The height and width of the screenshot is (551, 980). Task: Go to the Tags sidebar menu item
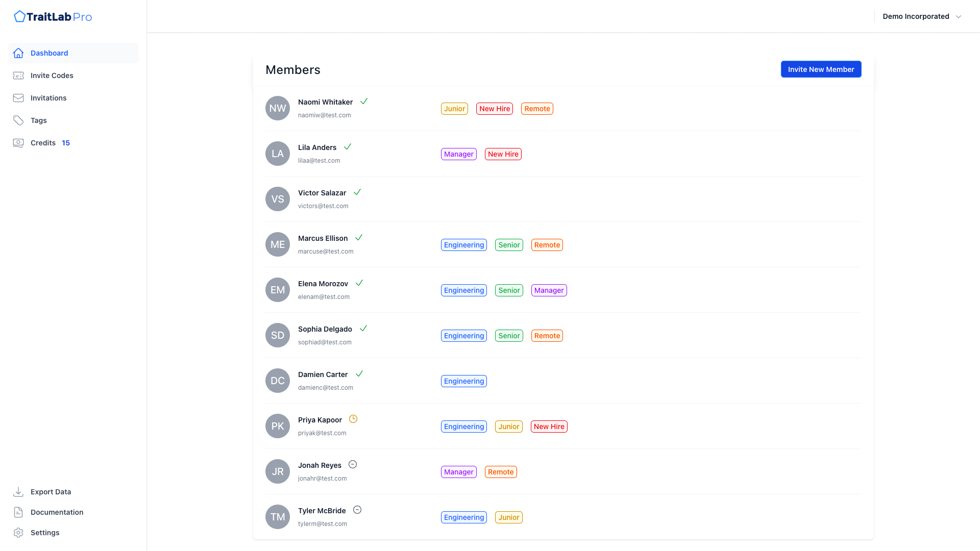[x=39, y=120]
